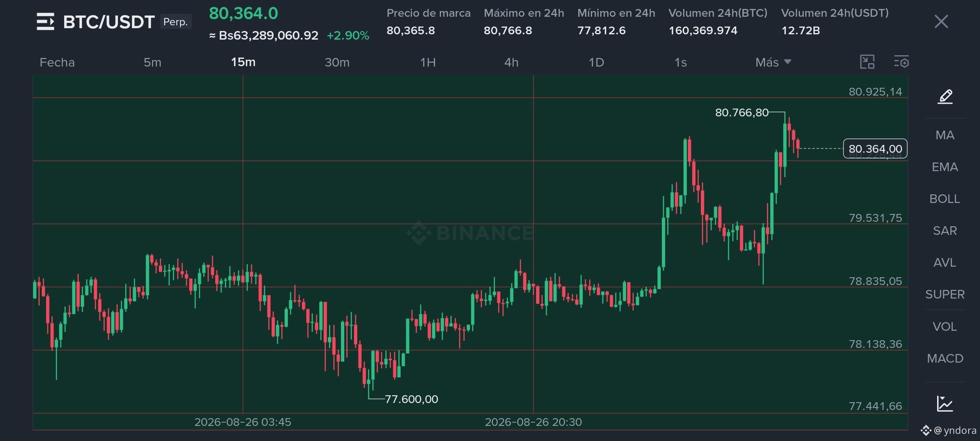Click the chart low label 77.600,00
Screen dimensions: 980x441
tap(411, 399)
